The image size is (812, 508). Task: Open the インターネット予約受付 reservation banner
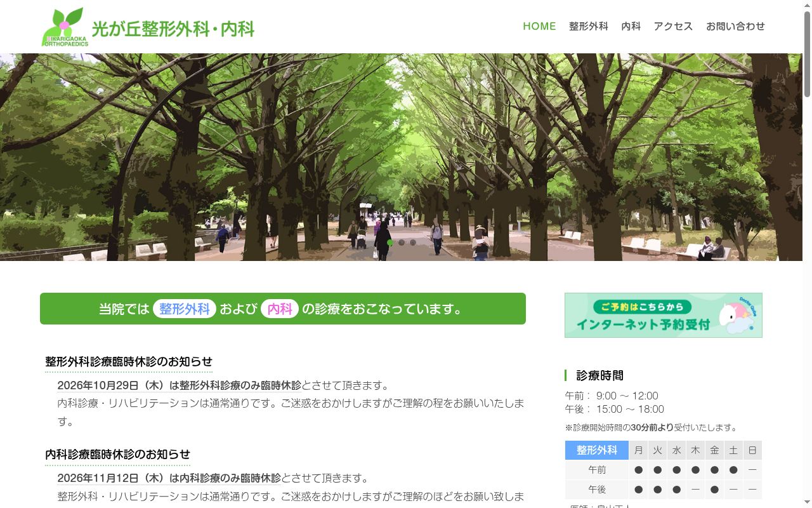coord(664,315)
